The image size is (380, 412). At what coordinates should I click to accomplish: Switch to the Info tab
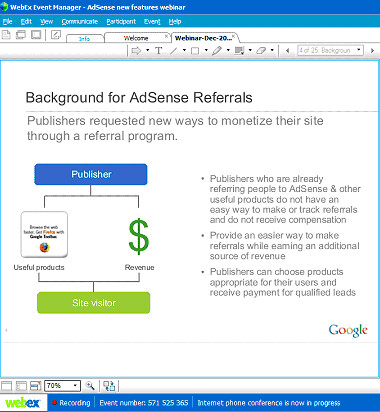pyautogui.click(x=84, y=39)
